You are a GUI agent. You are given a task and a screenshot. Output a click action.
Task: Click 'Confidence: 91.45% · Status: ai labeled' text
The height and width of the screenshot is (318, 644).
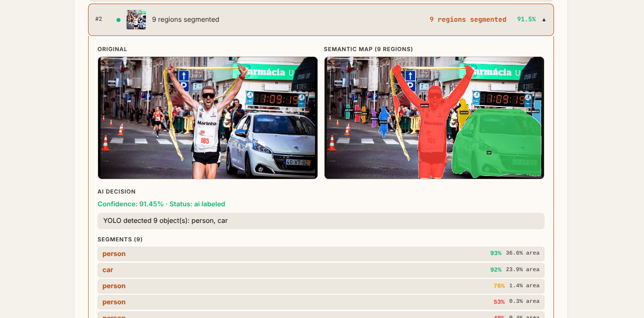(x=161, y=204)
